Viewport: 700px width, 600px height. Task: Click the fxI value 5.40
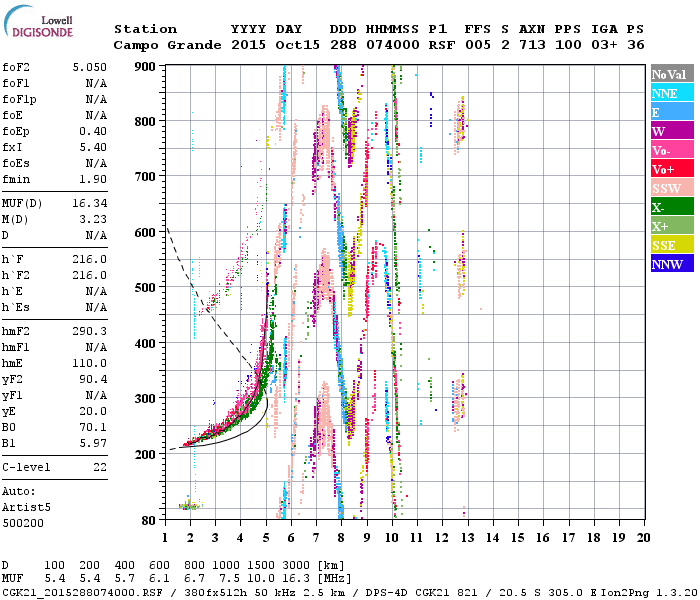tap(93, 147)
